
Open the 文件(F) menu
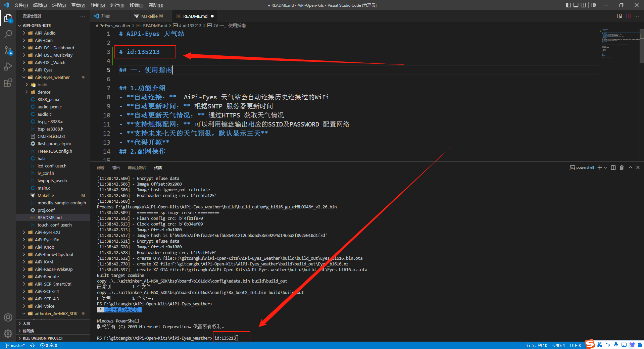21,5
